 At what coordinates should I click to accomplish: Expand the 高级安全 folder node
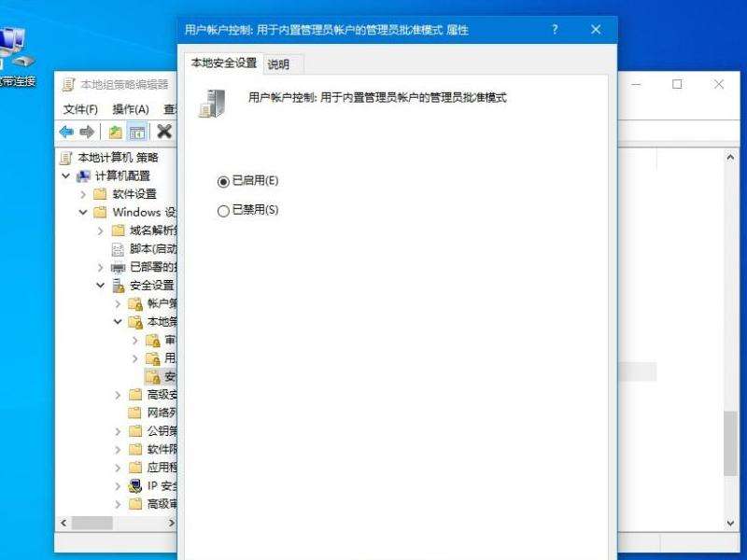pyautogui.click(x=118, y=395)
